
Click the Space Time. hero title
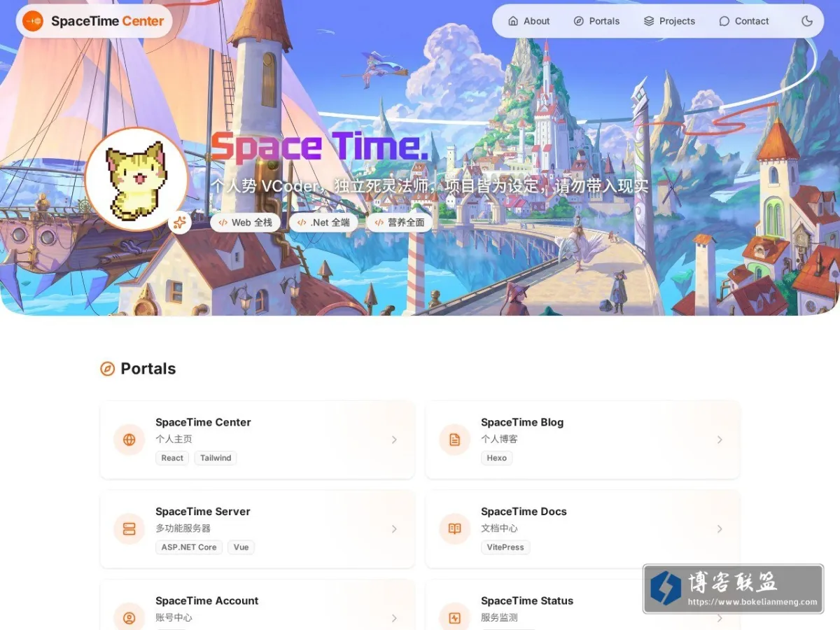click(x=319, y=147)
